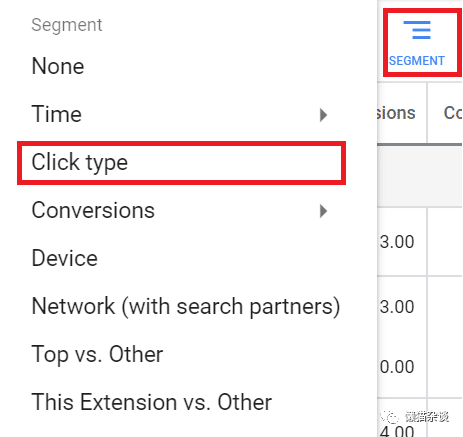
Task: Choose This Extension vs. Other
Action: pyautogui.click(x=152, y=402)
